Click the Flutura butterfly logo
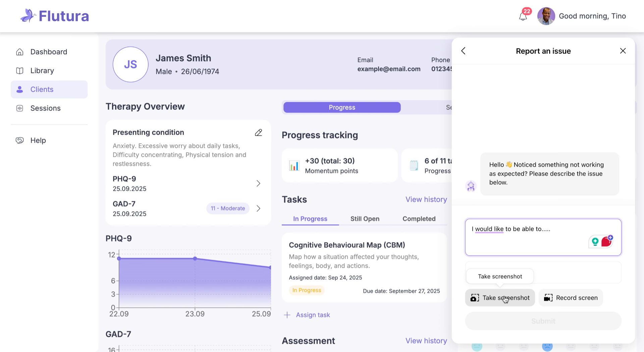The image size is (644, 352). click(28, 16)
